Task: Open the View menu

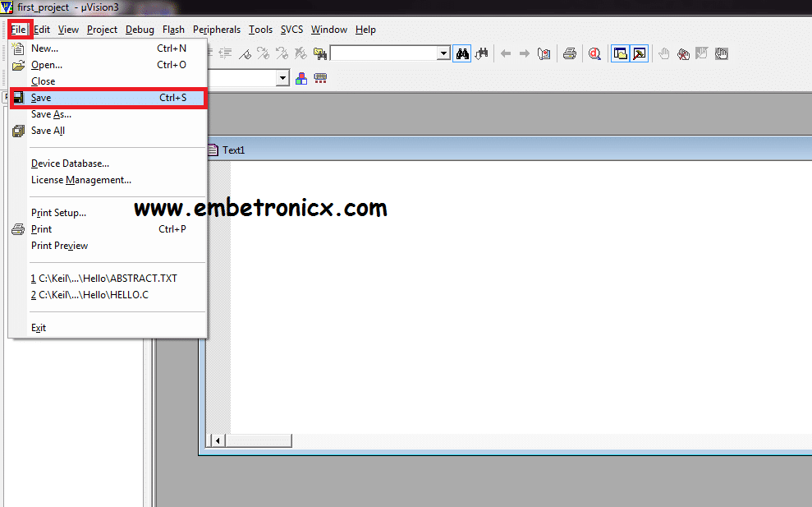Action: (x=68, y=30)
